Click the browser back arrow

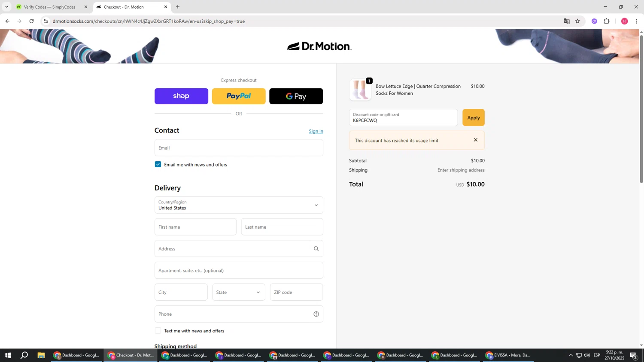coord(7,21)
